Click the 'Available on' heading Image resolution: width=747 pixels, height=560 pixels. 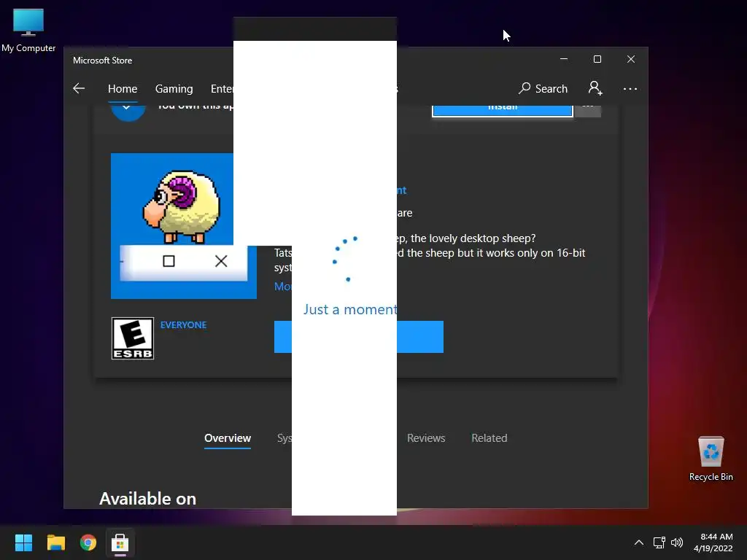coord(147,499)
